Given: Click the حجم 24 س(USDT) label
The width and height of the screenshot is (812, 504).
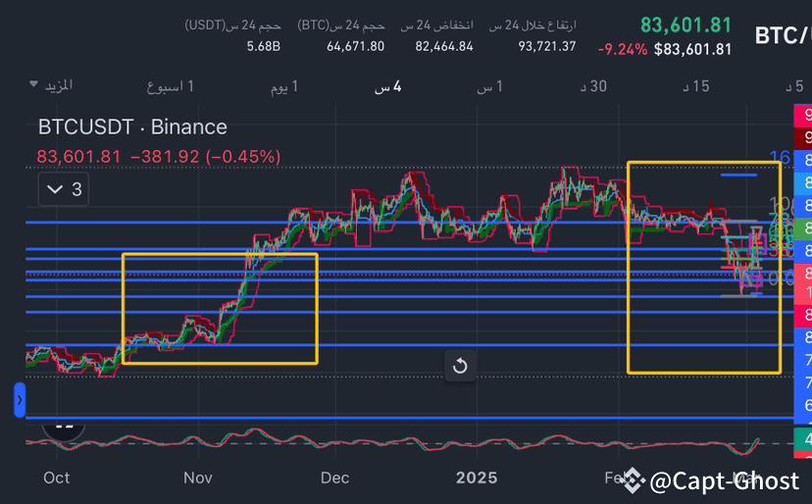Looking at the screenshot, I should (x=233, y=25).
